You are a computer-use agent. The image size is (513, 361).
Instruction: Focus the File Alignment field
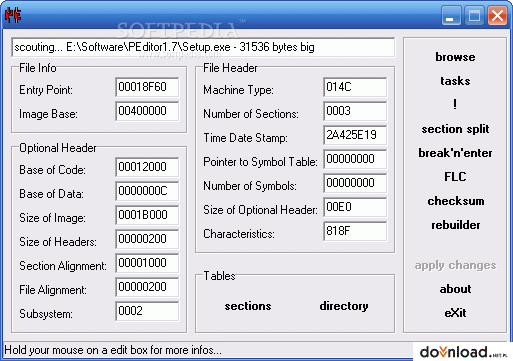[x=147, y=287]
